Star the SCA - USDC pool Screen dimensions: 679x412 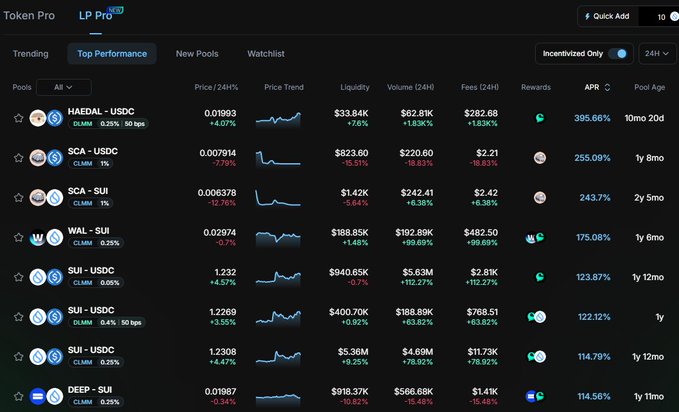(18, 158)
